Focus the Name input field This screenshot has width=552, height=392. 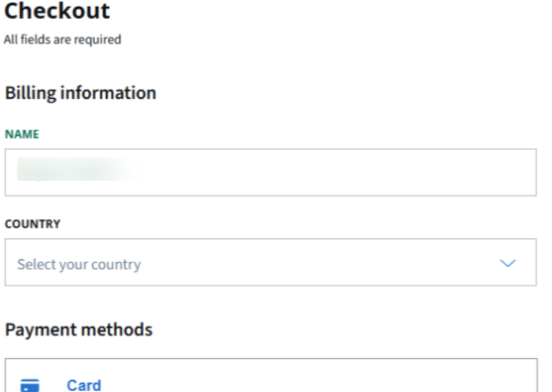pos(270,172)
